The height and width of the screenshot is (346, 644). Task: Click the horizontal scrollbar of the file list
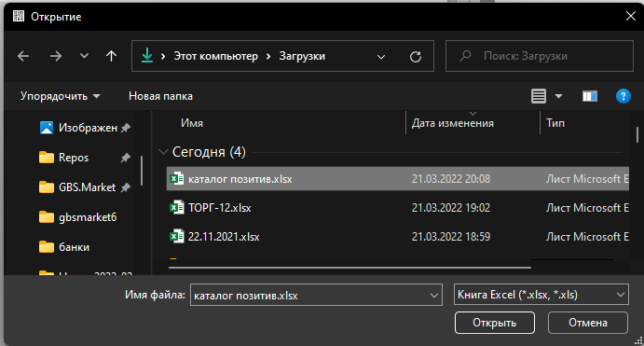coord(349,268)
